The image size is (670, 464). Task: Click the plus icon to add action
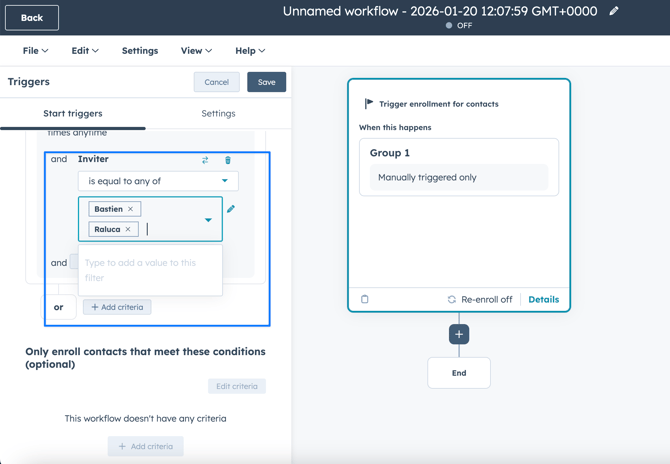tap(459, 334)
